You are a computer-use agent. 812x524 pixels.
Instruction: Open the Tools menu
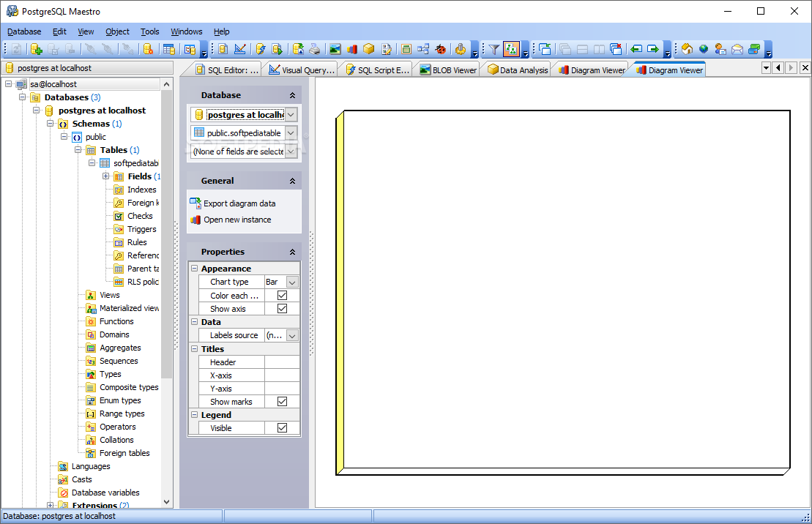pyautogui.click(x=150, y=31)
